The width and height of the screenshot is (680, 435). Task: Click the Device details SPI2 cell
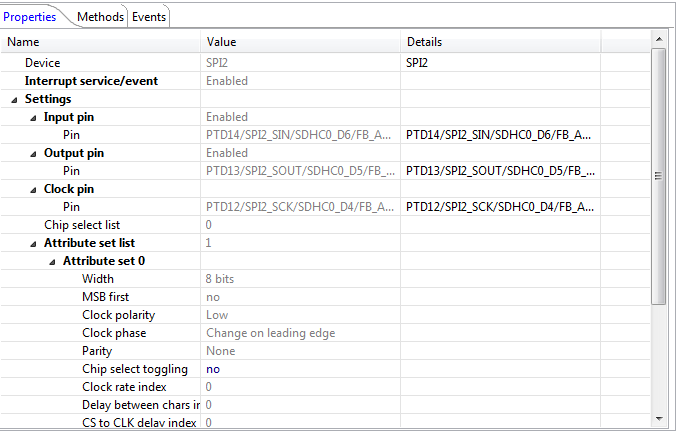click(x=500, y=63)
